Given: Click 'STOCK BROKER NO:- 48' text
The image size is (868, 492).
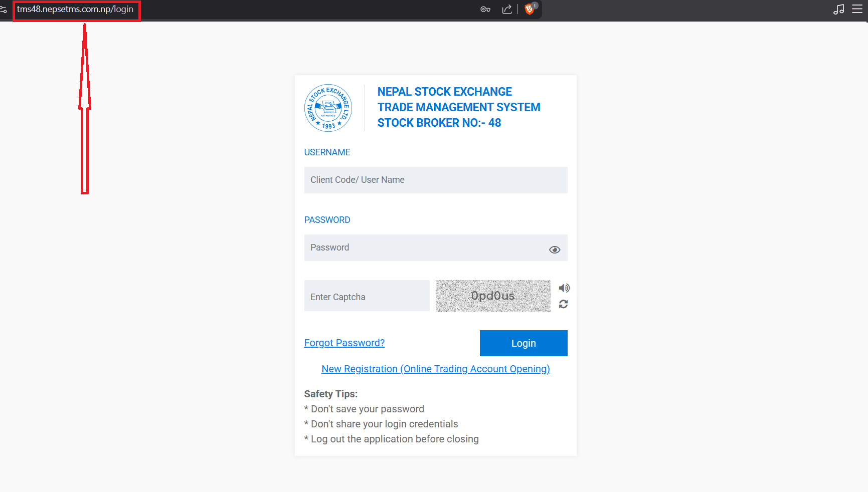Looking at the screenshot, I should click(439, 123).
